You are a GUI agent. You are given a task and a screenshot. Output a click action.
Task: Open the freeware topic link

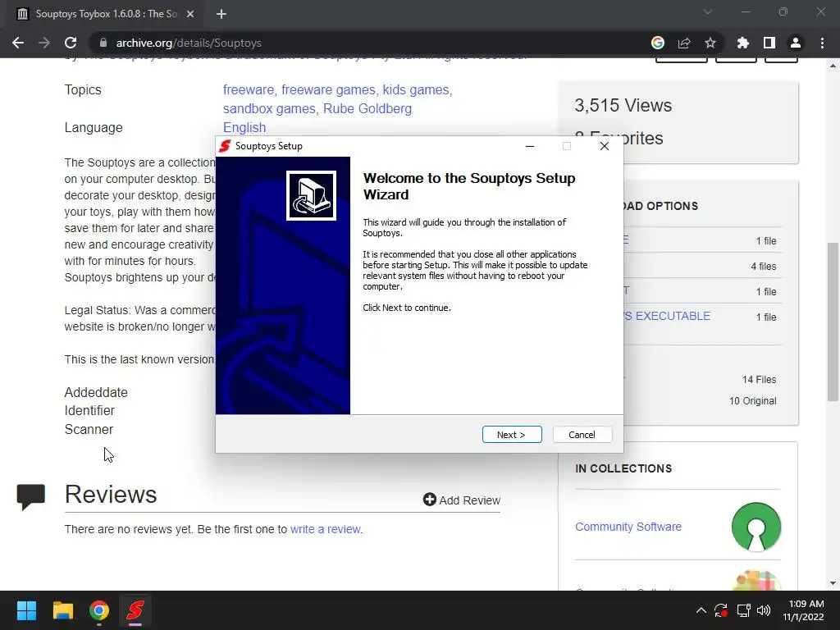point(248,89)
